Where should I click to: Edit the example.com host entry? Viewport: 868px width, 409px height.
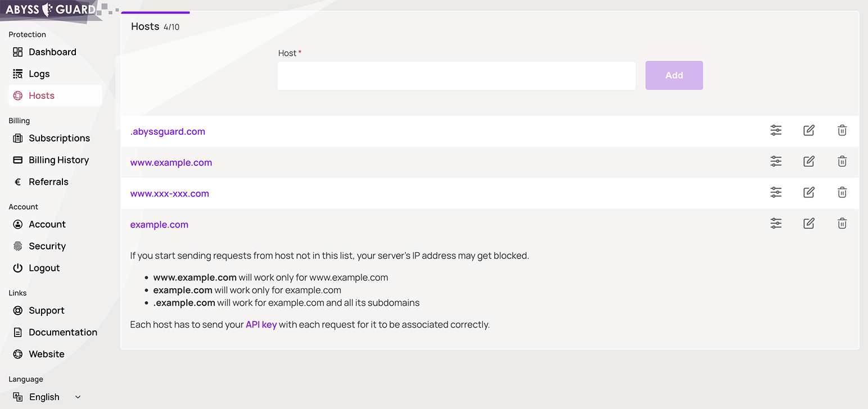(808, 224)
